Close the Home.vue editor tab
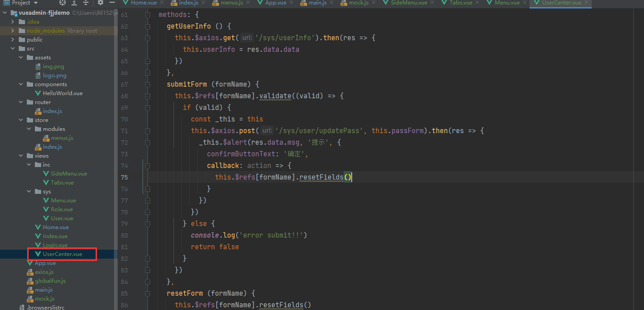Viewport: 644px width, 310px height. (162, 3)
